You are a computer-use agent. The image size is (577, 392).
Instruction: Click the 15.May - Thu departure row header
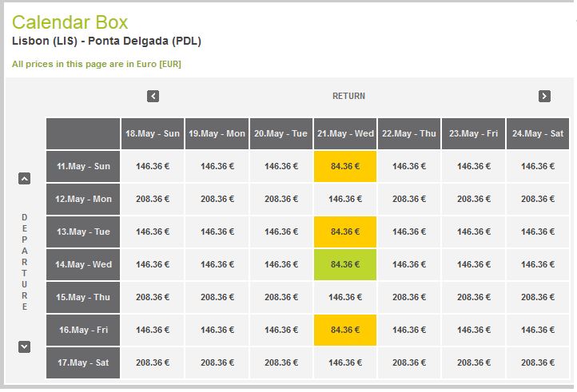(x=83, y=297)
